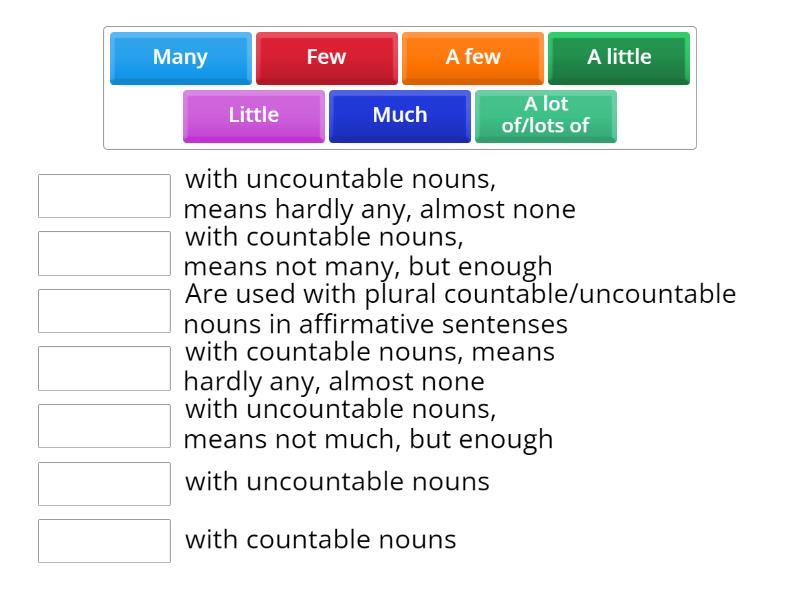Select the 'A lot of/lots of' tile
800x600 pixels.
(x=546, y=114)
